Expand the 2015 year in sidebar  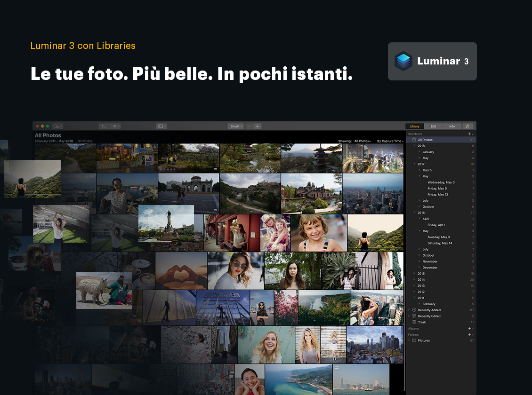coord(414,273)
